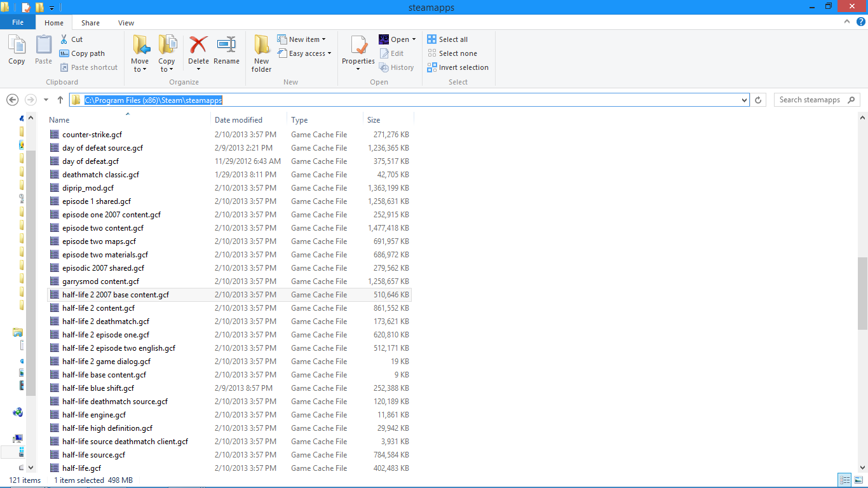The image size is (868, 488).
Task: Sort files by the Type column
Action: point(325,119)
